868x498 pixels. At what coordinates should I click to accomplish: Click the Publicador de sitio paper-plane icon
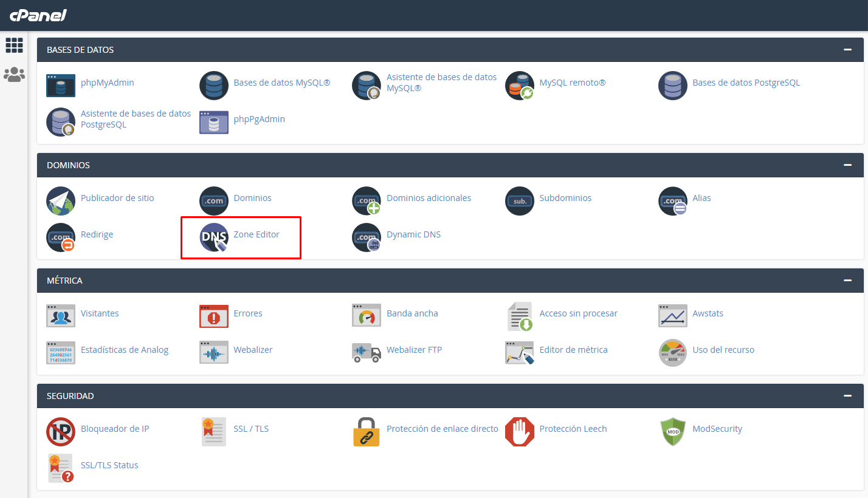61,201
